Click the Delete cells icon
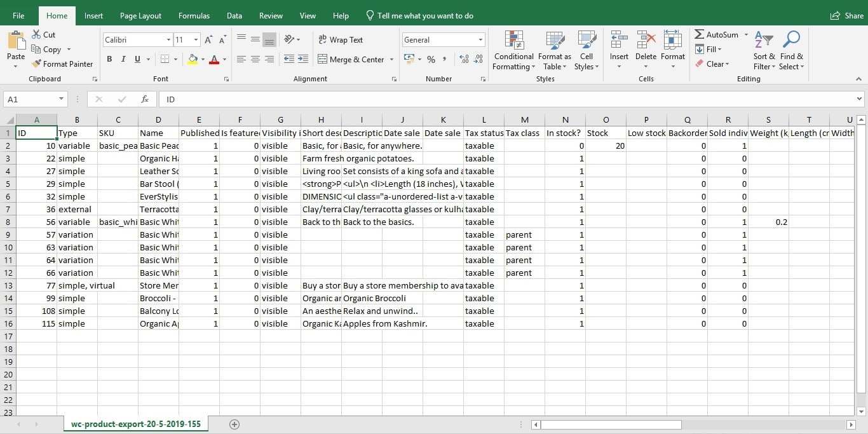 [646, 44]
